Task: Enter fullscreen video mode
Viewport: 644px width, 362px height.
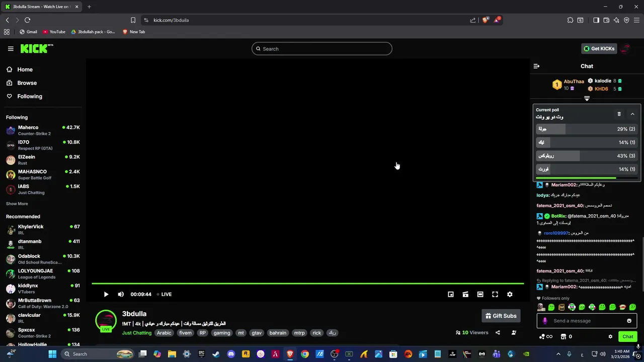Action: coord(495,294)
